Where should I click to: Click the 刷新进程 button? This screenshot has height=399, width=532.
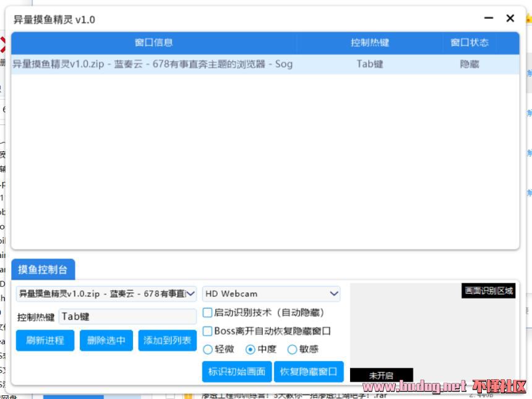tap(45, 340)
